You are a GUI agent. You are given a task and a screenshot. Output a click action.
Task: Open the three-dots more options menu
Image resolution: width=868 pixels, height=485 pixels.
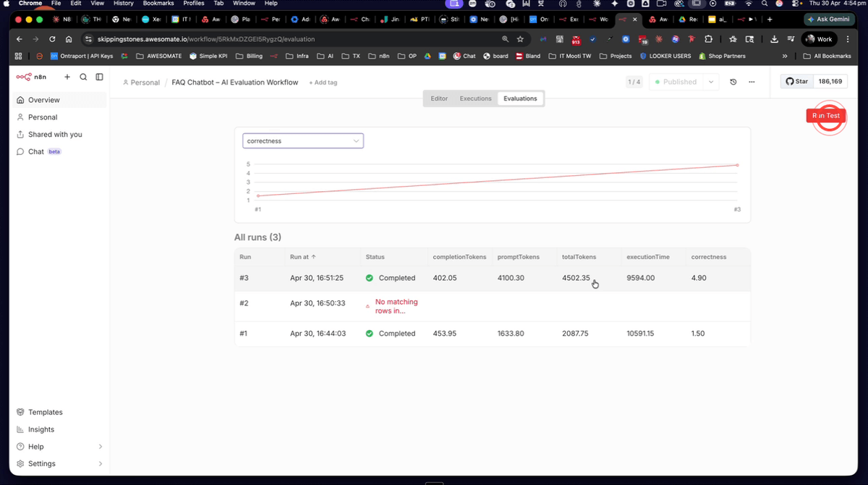click(x=752, y=82)
